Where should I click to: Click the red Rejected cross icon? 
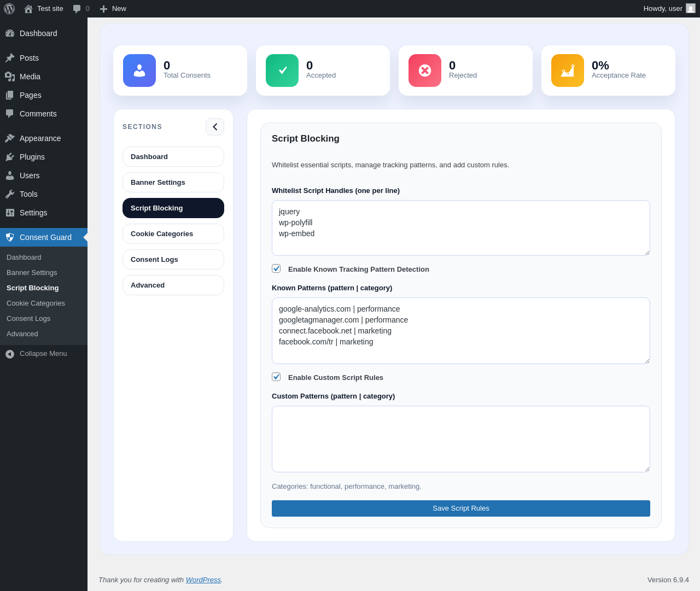pyautogui.click(x=425, y=71)
